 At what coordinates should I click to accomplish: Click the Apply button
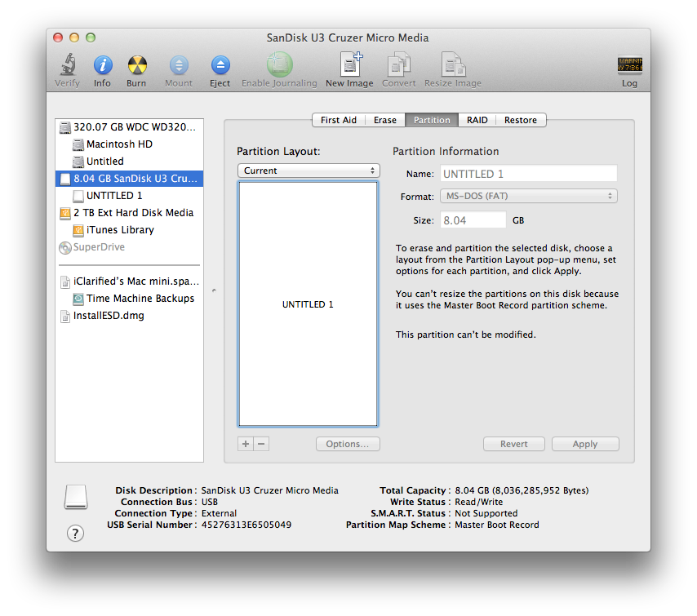tap(584, 444)
